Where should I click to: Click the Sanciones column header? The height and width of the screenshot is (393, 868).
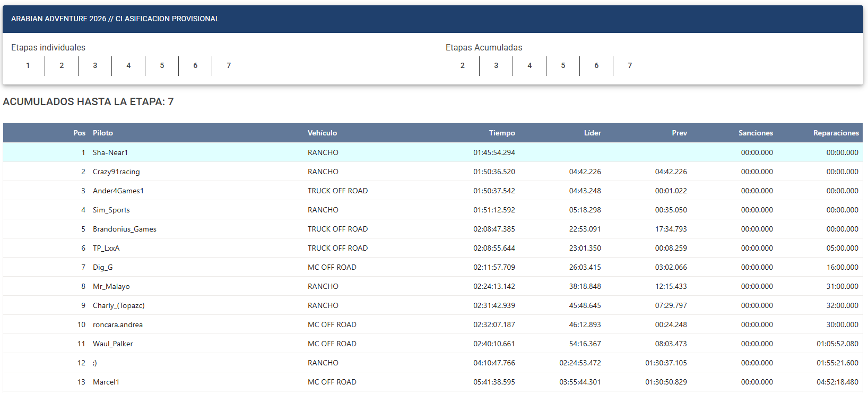tap(756, 133)
